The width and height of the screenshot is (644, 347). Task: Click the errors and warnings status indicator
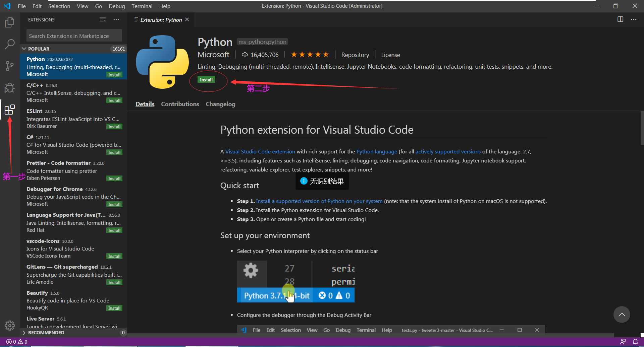coord(17,342)
